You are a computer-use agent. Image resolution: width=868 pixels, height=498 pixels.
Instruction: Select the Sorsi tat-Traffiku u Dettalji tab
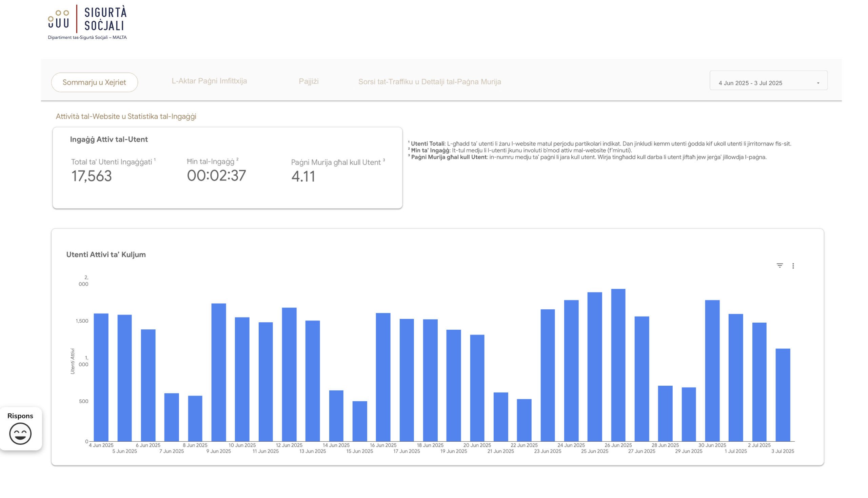click(429, 82)
